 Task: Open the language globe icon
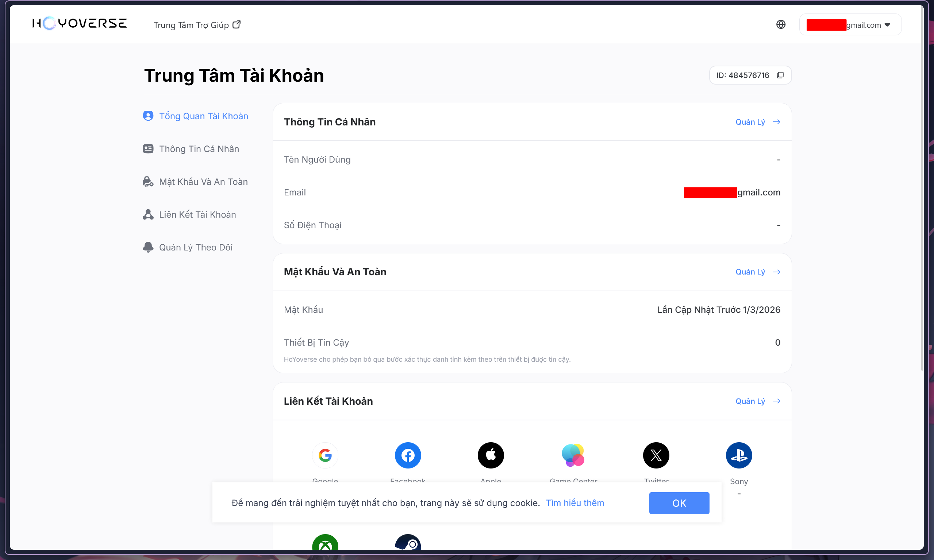click(x=781, y=24)
